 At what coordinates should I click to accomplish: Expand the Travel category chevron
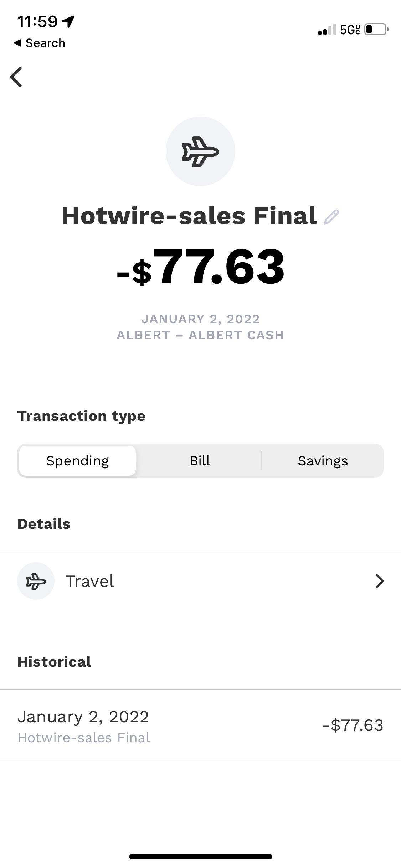coord(380,581)
